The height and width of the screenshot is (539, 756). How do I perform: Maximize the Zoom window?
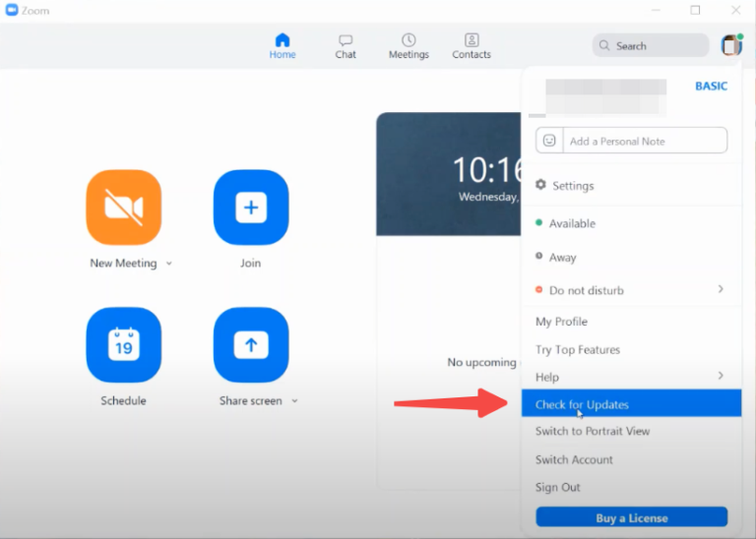click(x=695, y=10)
